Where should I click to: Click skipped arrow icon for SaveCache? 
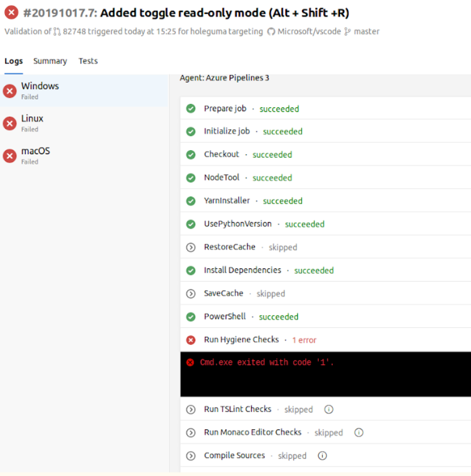pyautogui.click(x=191, y=294)
